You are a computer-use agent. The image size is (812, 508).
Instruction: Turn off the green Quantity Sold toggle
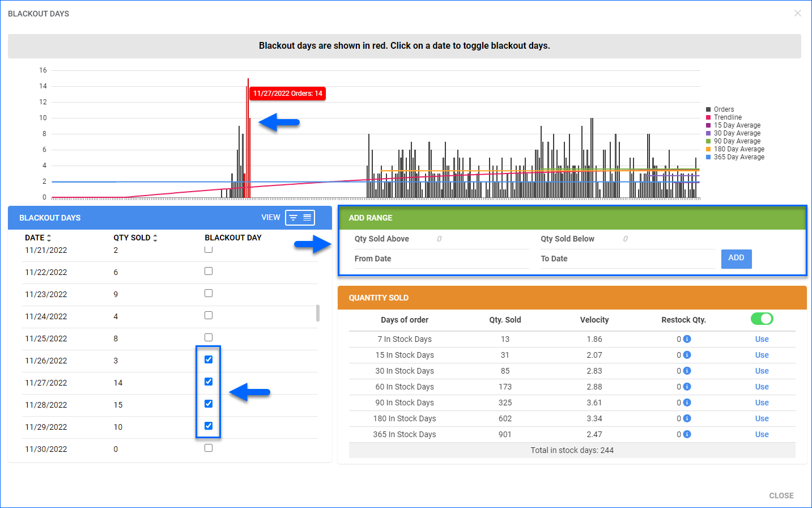[762, 319]
